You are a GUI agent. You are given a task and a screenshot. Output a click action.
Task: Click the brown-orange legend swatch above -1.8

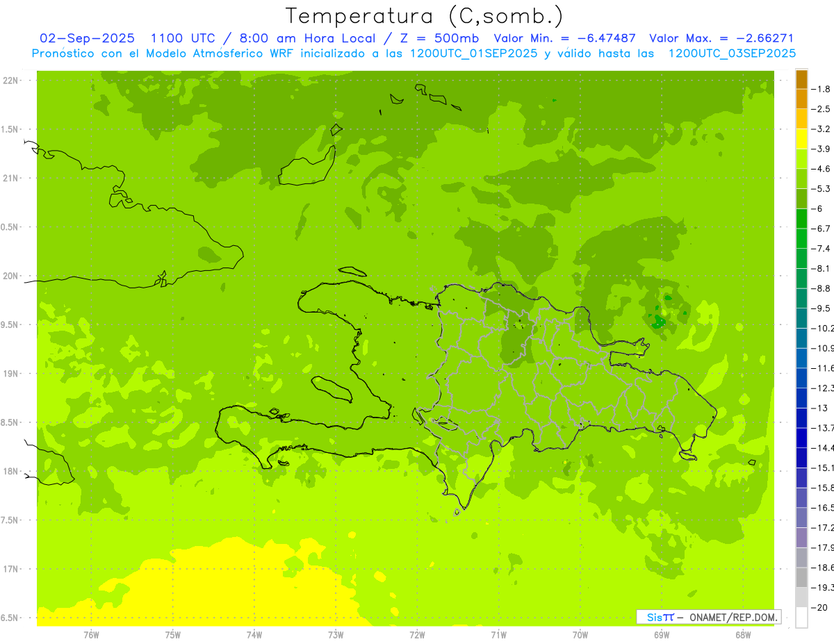click(801, 79)
